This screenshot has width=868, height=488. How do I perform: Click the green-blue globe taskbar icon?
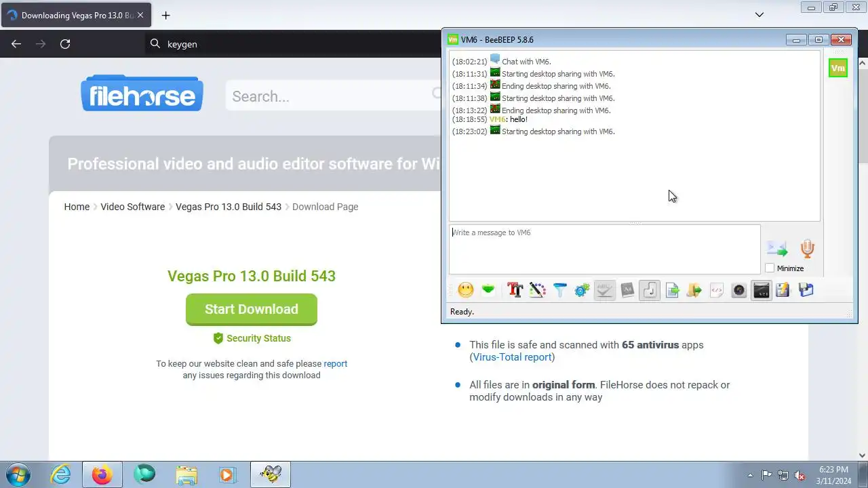click(x=144, y=475)
